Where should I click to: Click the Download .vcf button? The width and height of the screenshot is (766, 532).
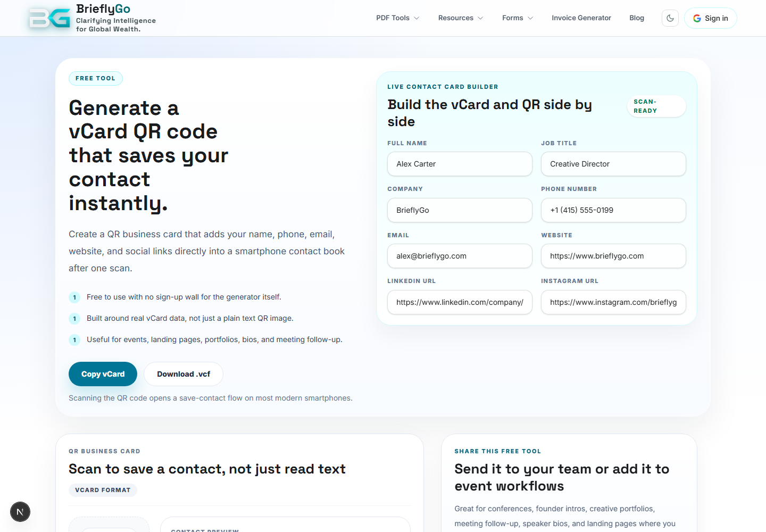coord(184,374)
